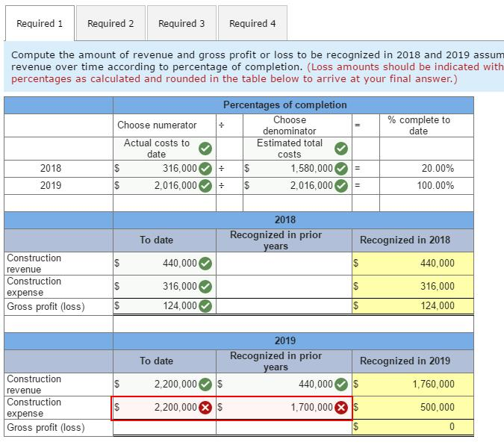Open the Estimated total costs denominator dropdown

[x=297, y=149]
